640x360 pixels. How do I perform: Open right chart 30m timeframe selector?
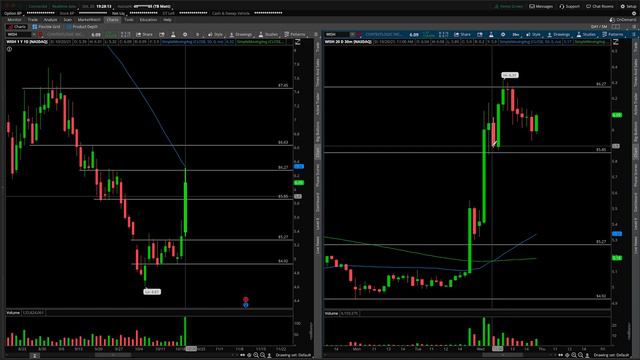pyautogui.click(x=516, y=35)
